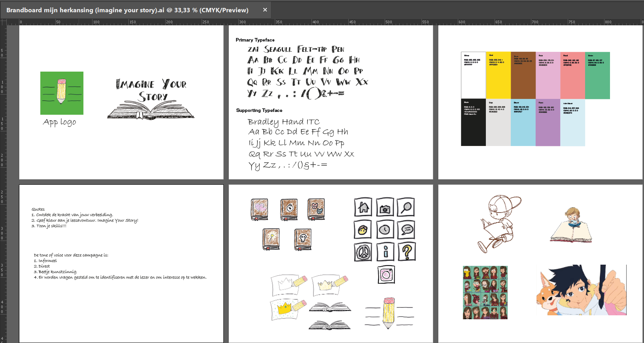
Task: Click the hand-drawn home icon
Action: pyautogui.click(x=363, y=207)
